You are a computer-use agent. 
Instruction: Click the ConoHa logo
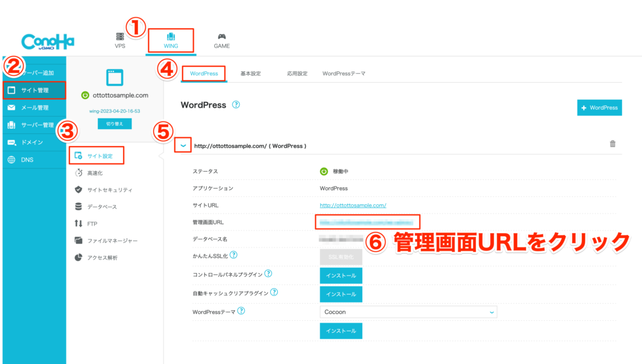(48, 42)
